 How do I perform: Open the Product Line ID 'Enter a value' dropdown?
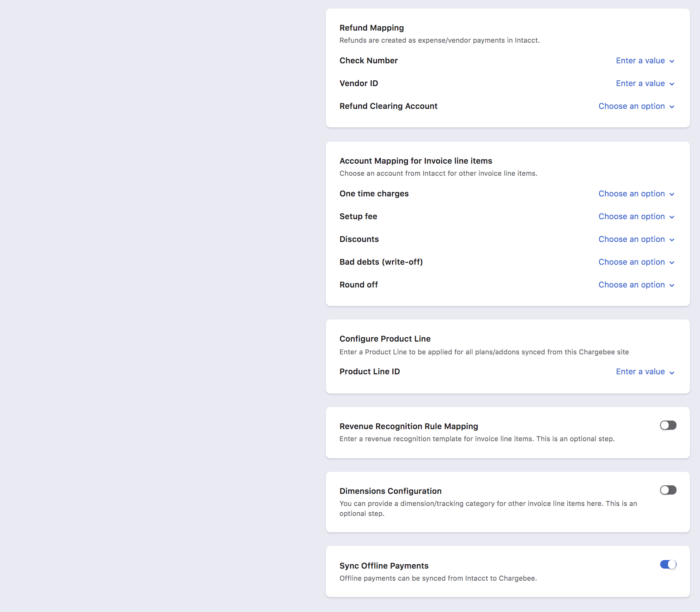point(645,371)
